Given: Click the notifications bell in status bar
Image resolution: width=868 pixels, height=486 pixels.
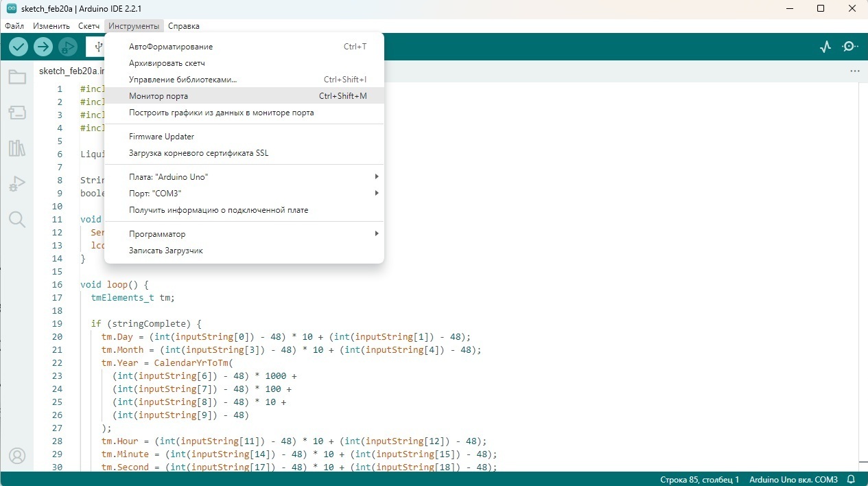Looking at the screenshot, I should 852,479.
